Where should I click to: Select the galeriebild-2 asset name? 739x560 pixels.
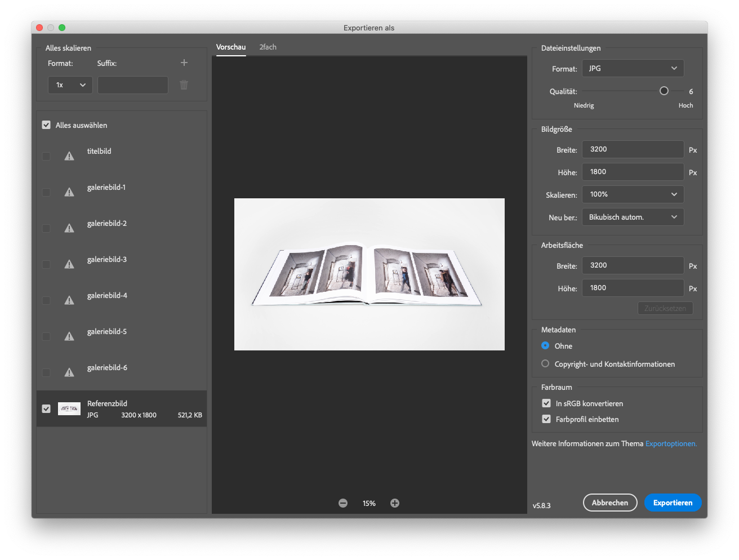point(107,223)
